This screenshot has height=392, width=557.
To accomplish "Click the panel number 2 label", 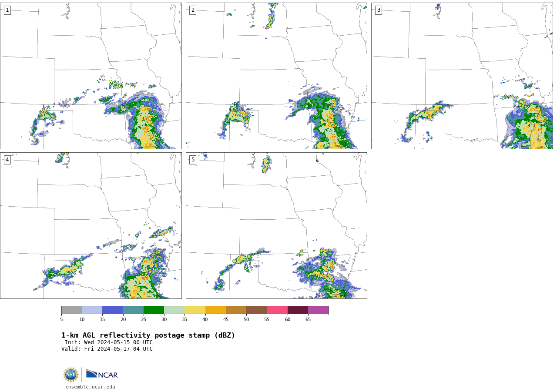I will pyautogui.click(x=193, y=10).
